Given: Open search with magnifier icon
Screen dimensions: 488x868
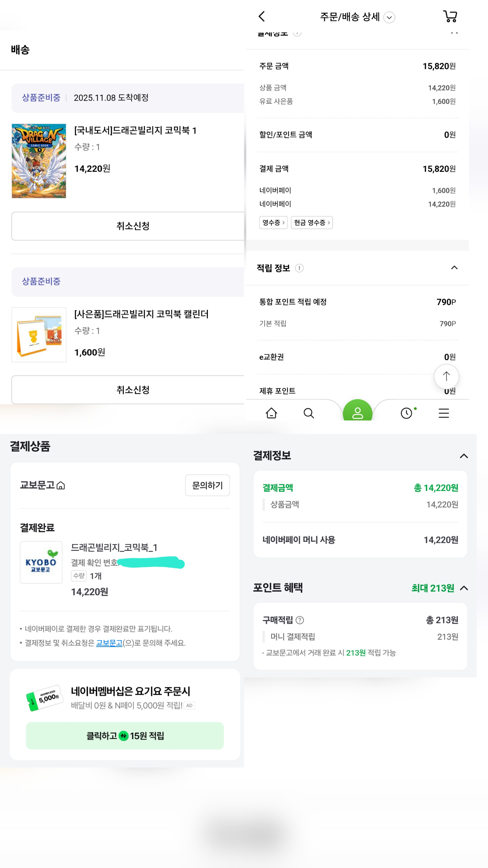Looking at the screenshot, I should point(308,413).
